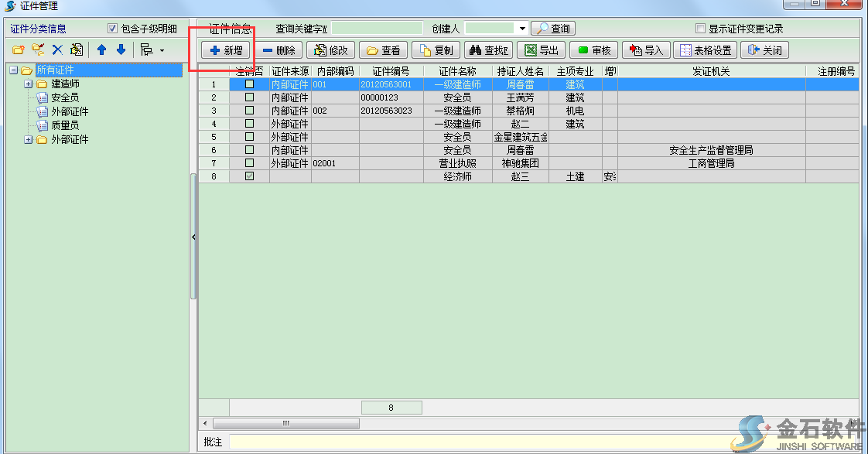Select 安全员 in the category tree
The width and height of the screenshot is (868, 454).
[x=64, y=97]
